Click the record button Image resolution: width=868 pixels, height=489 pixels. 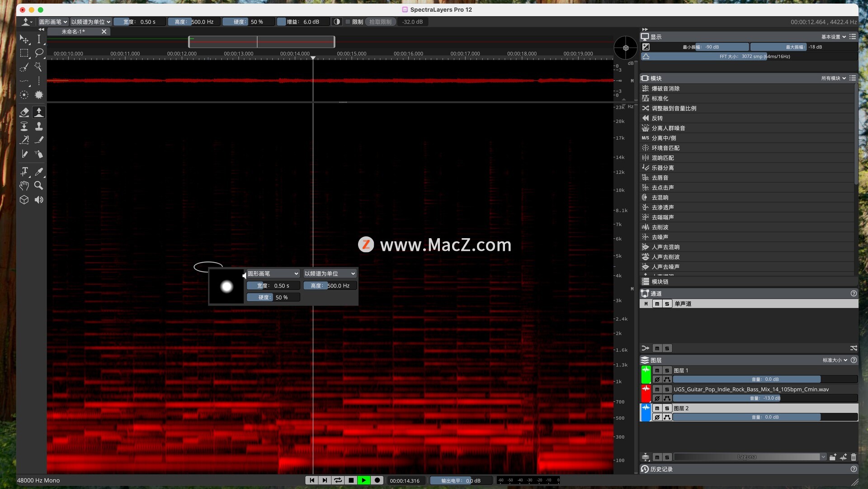pos(377,480)
